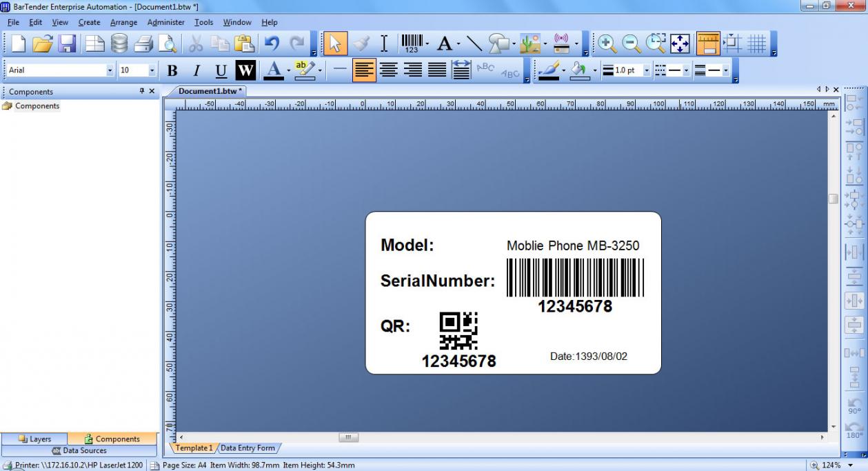868x471 pixels.
Task: Align text to the left
Action: [364, 70]
